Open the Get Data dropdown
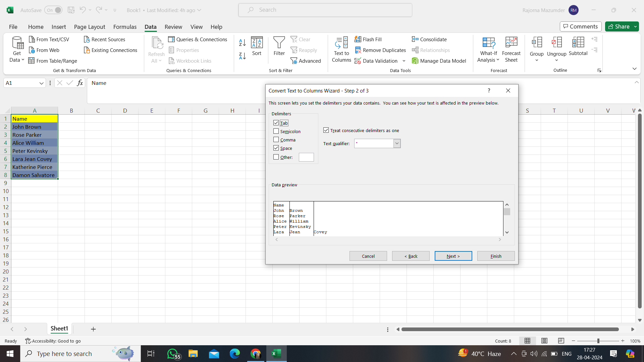644x362 pixels. pos(17,50)
